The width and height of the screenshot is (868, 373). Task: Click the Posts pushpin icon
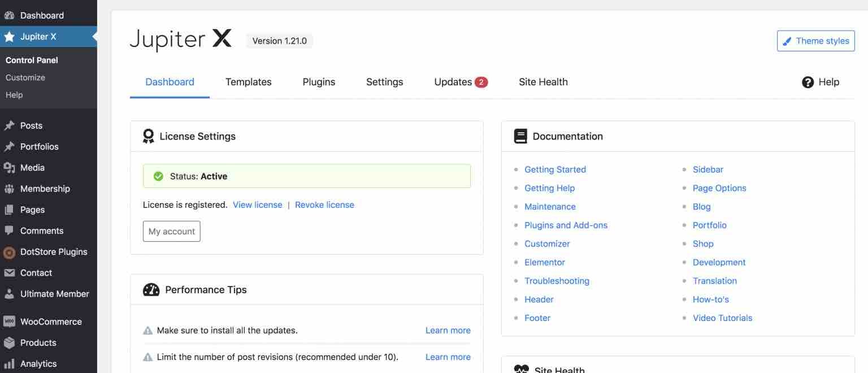click(9, 125)
